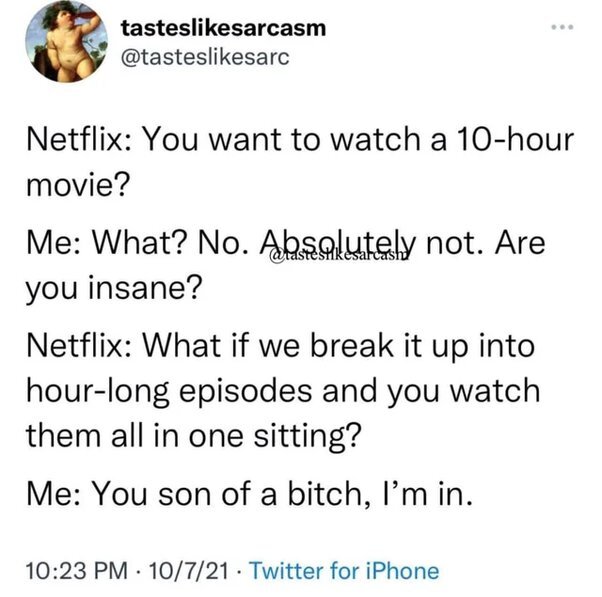Click the line starting "Netflix: You want to watch"

pos(300,139)
